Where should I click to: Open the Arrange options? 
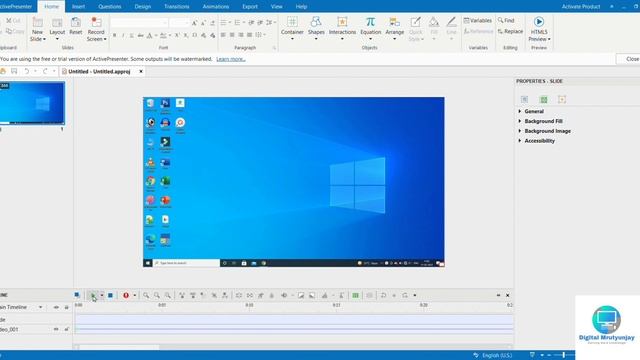point(394,28)
